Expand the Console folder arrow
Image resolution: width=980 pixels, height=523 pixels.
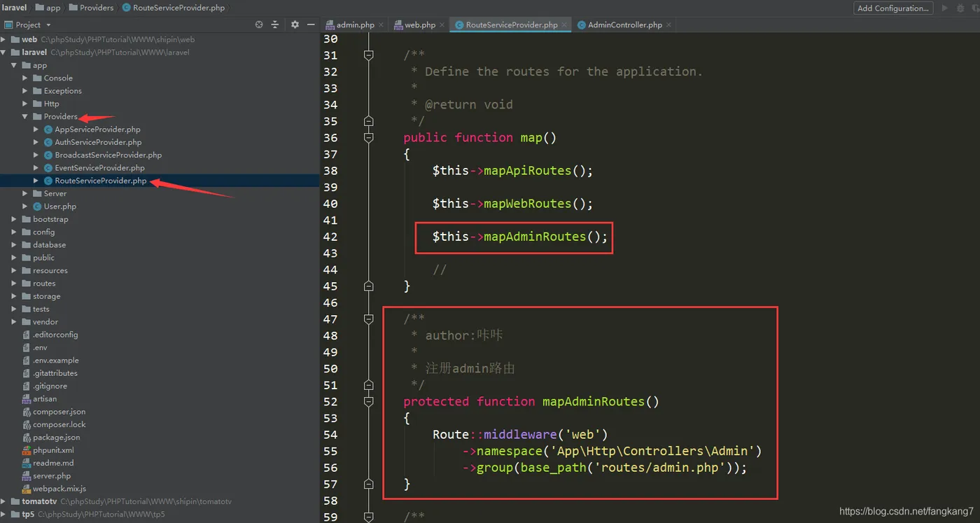[x=25, y=78]
